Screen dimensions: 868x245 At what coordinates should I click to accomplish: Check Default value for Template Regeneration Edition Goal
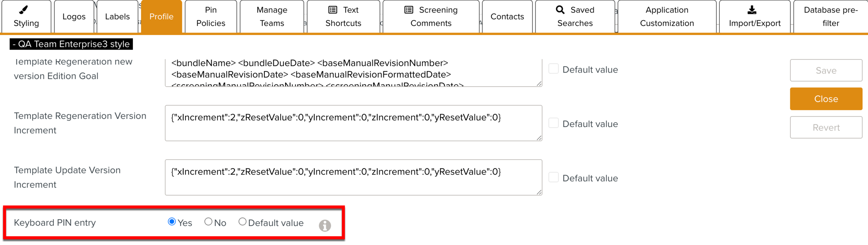[553, 69]
